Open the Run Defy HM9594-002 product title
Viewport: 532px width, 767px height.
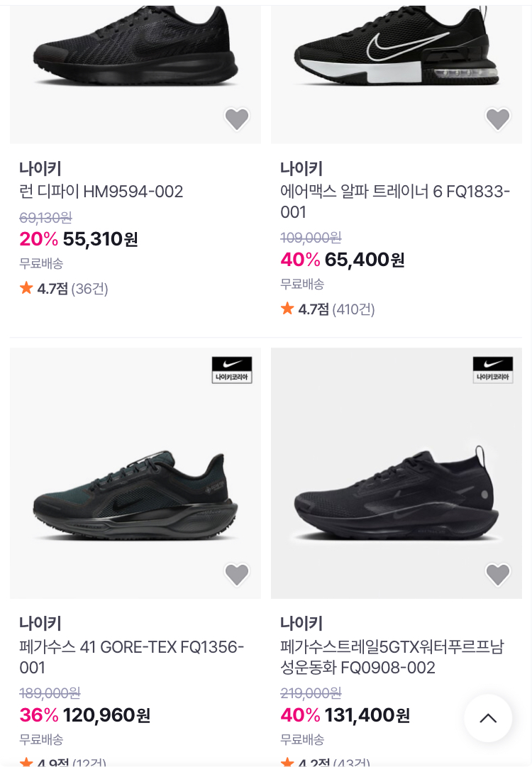101,192
